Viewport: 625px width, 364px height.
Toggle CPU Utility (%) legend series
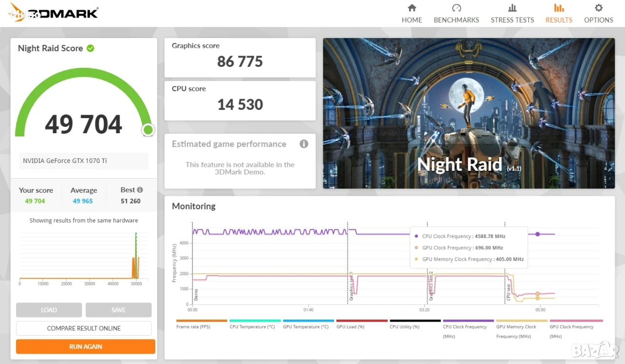(415, 324)
